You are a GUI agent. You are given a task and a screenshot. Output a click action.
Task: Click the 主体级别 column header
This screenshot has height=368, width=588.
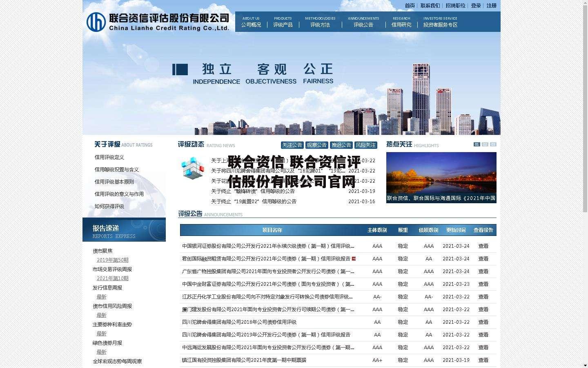[377, 230]
